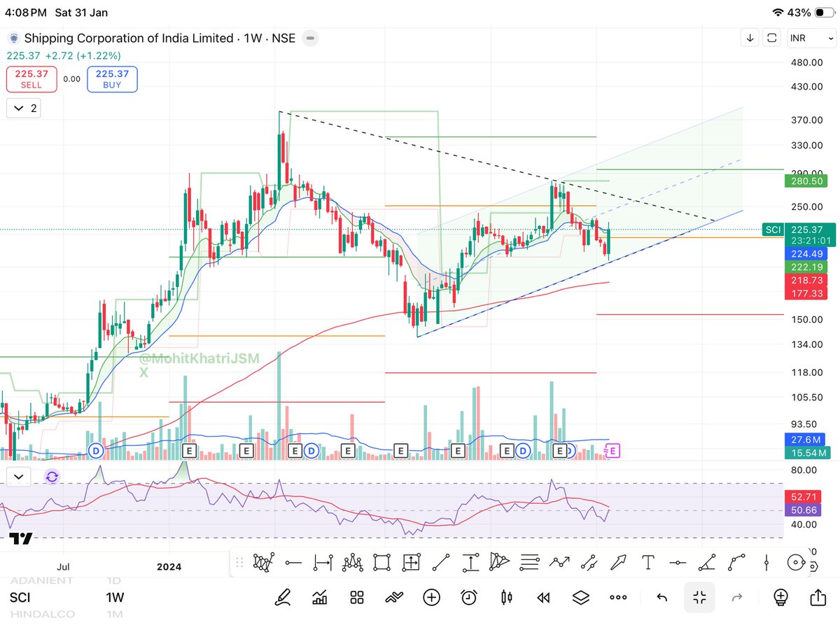
Task: Click the SELL button at 225.37
Action: click(31, 79)
